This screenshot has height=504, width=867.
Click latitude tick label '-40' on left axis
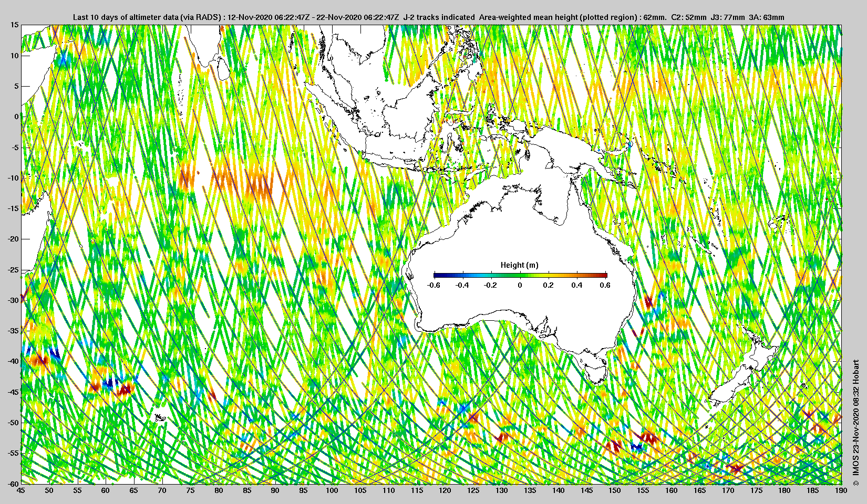pos(13,361)
